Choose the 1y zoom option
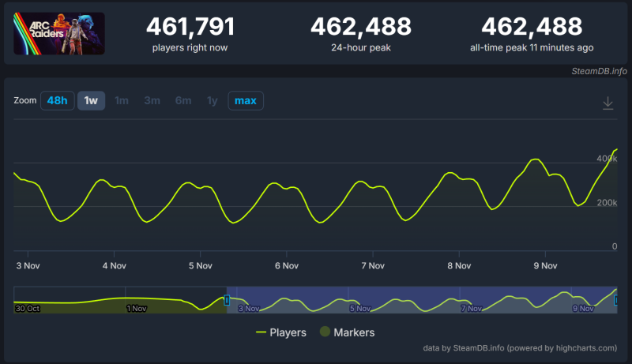Viewport: 632px width, 364px height. [x=212, y=100]
